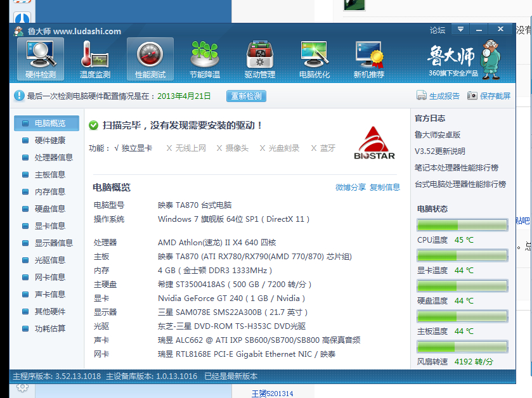This screenshot has height=398, width=532.
Task: Click the 东芝-三星 DVD-ROM TS-H353C text
Action: [x=231, y=326]
